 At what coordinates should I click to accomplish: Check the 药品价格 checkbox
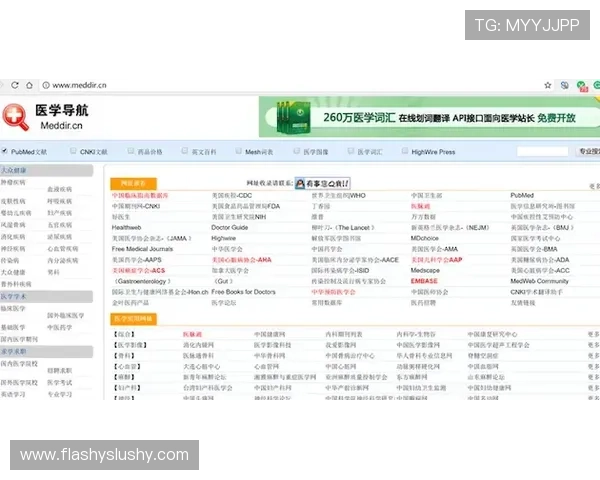pos(131,151)
